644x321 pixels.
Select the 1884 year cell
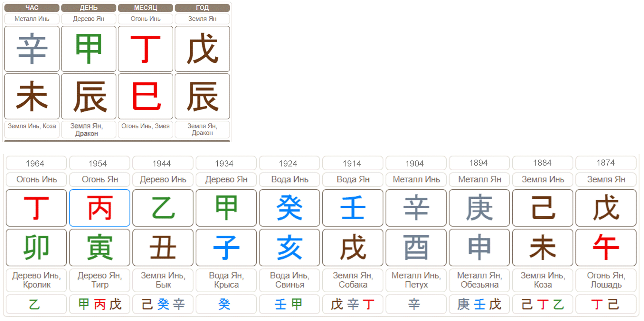pyautogui.click(x=542, y=163)
